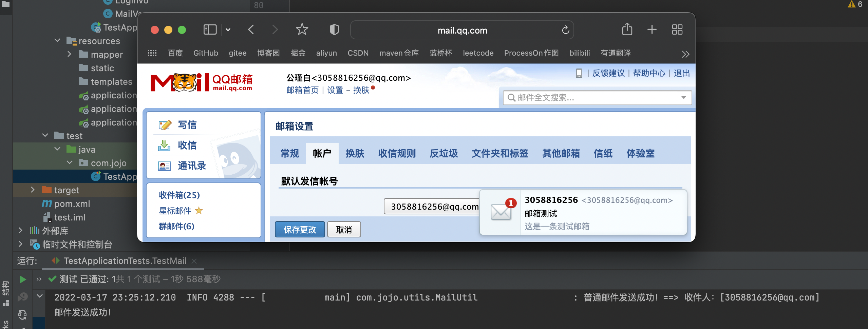Open the Safari sidebar options chevron
Image resolution: width=868 pixels, height=329 pixels.
(228, 30)
